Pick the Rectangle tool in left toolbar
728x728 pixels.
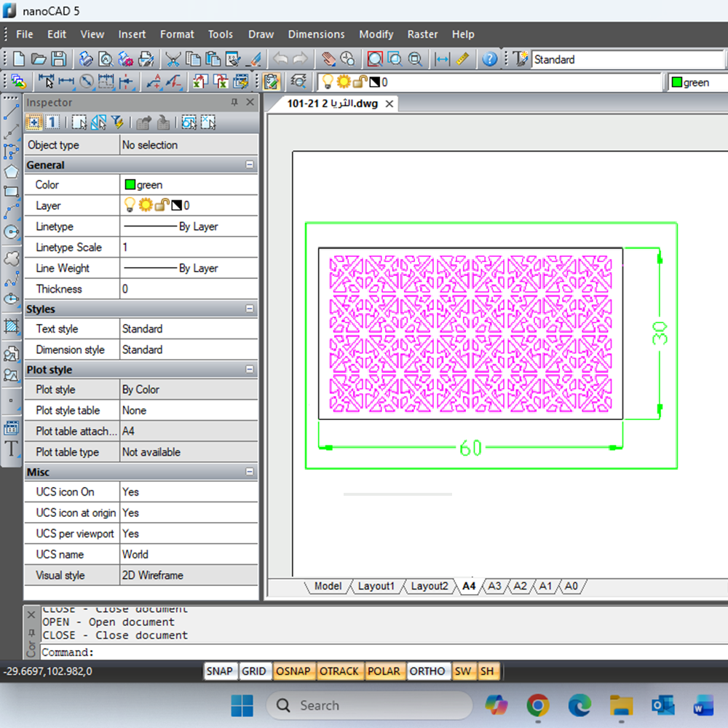(x=11, y=192)
